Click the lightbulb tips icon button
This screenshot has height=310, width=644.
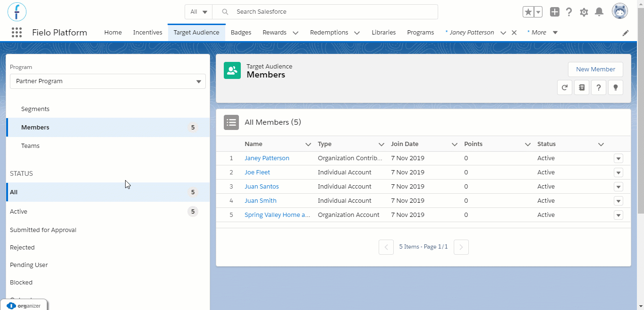point(616,87)
